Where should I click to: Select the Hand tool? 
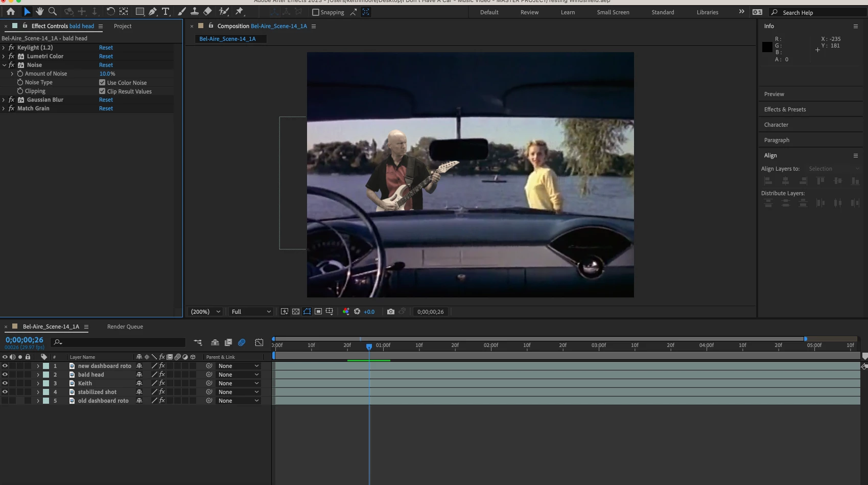tap(39, 11)
